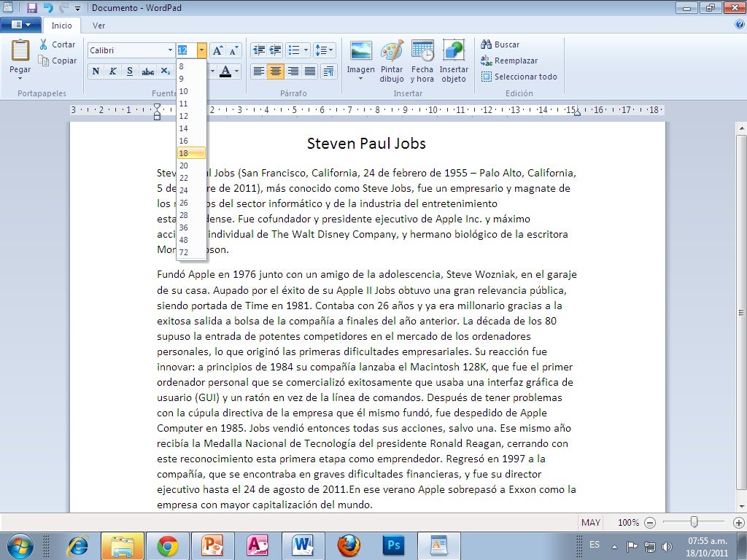Viewport: 747px width, 560px height.
Task: Click the right indent ruler marker
Action: pos(577,113)
